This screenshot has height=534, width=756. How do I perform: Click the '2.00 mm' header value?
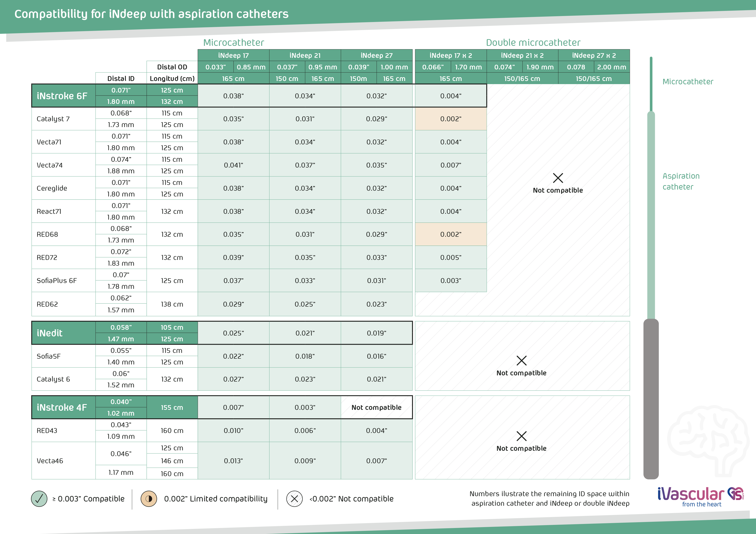tap(612, 67)
